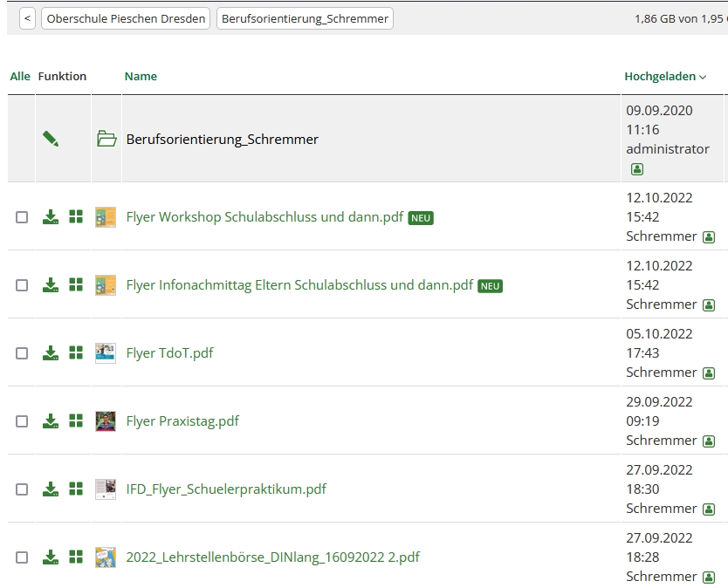Select all files via the Alle header
The height and width of the screenshot is (588, 728).
tap(20, 77)
